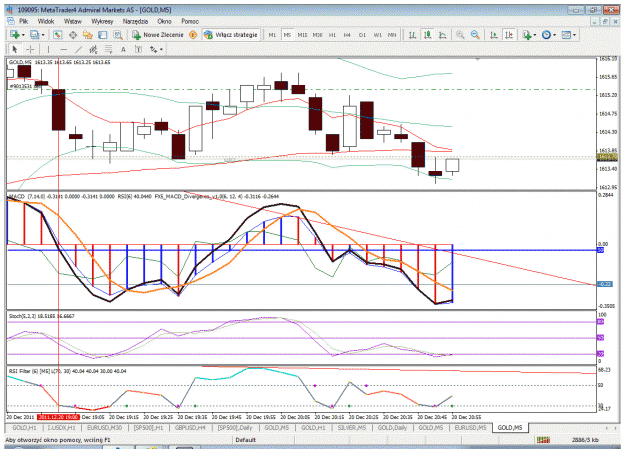Switch to the SILVER,M5 chart tab
The height and width of the screenshot is (449, 625).
(351, 427)
